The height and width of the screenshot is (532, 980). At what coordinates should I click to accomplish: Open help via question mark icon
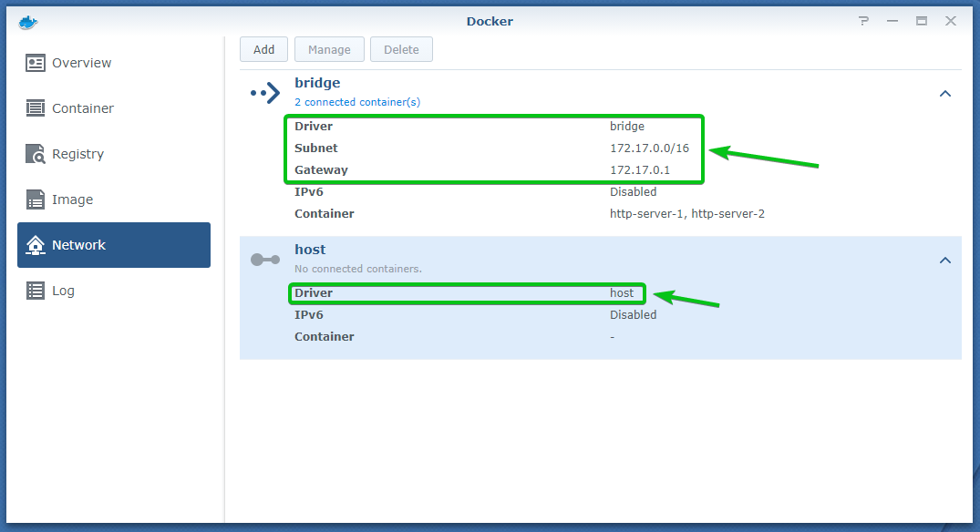(863, 21)
